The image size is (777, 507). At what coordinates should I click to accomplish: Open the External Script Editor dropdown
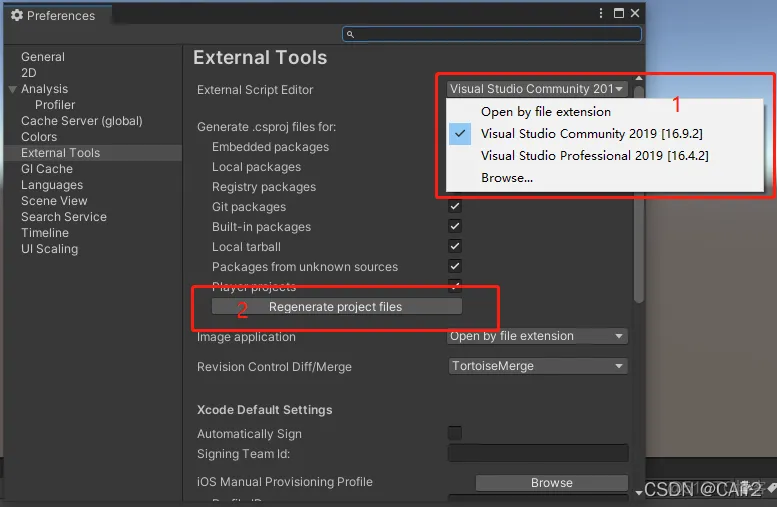(x=537, y=89)
